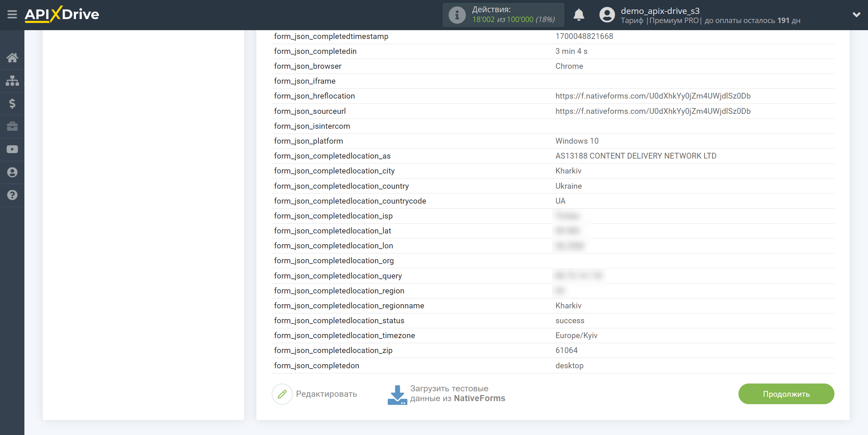Open the notifications bell
Screen dimensions: 868x435
(579, 15)
